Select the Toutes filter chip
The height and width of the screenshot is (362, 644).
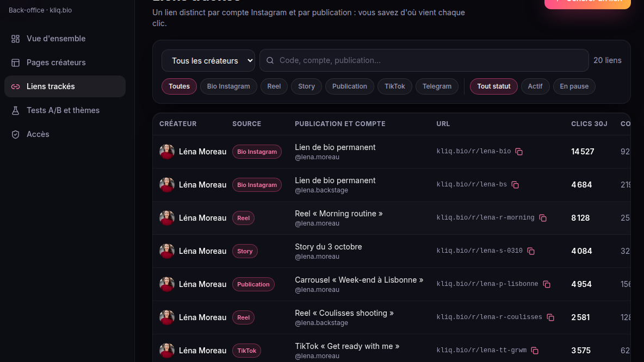coord(179,86)
